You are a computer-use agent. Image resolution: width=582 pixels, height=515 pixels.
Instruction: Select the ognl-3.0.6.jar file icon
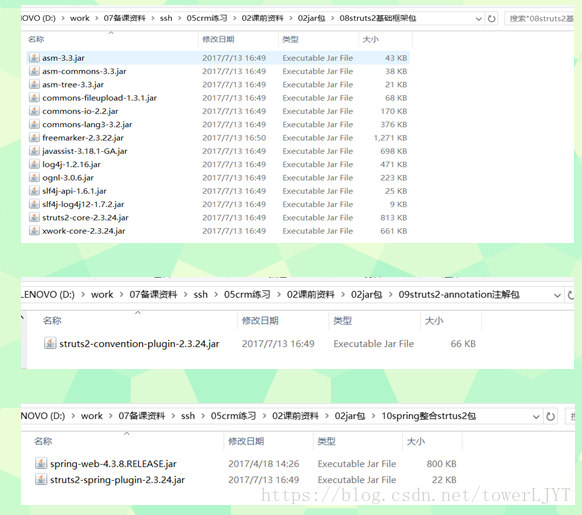click(x=34, y=177)
